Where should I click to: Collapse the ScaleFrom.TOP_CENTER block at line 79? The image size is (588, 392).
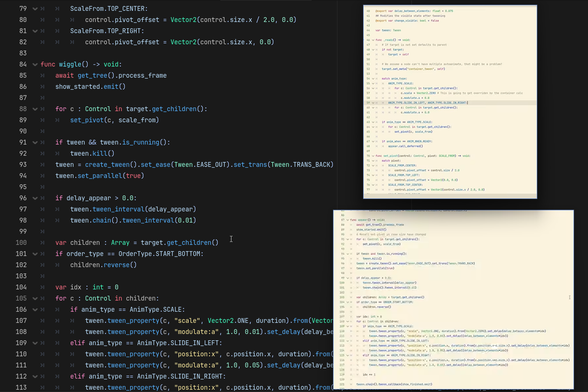click(x=35, y=9)
